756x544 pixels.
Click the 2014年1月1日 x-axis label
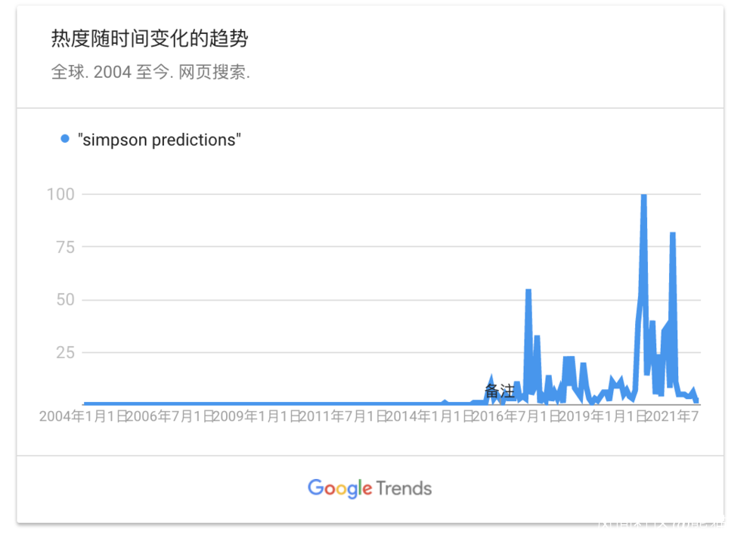tap(429, 416)
